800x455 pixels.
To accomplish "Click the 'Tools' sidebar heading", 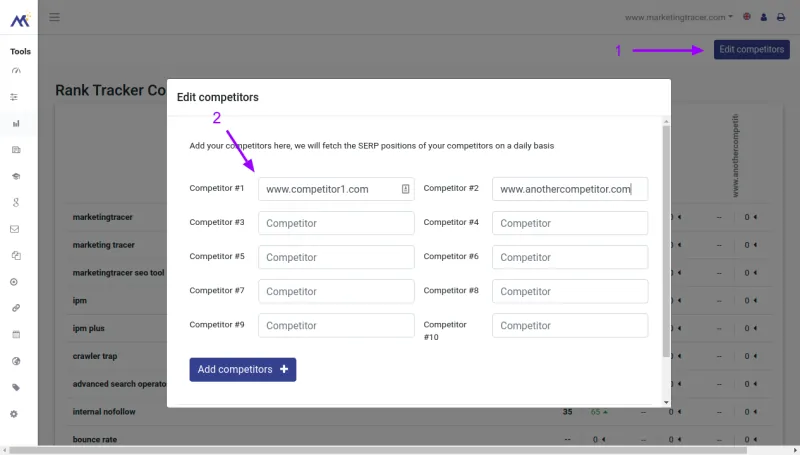I will [20, 52].
